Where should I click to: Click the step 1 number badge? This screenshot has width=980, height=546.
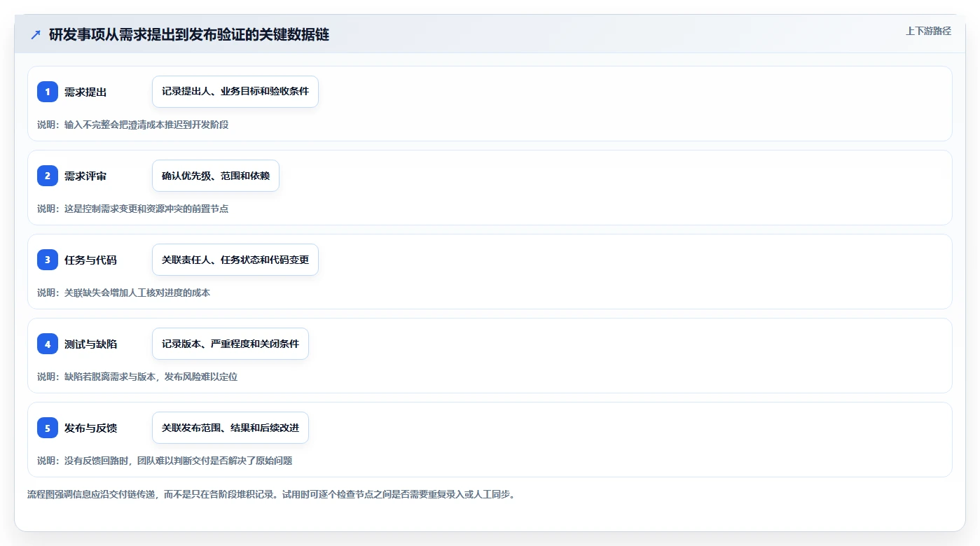tap(48, 92)
